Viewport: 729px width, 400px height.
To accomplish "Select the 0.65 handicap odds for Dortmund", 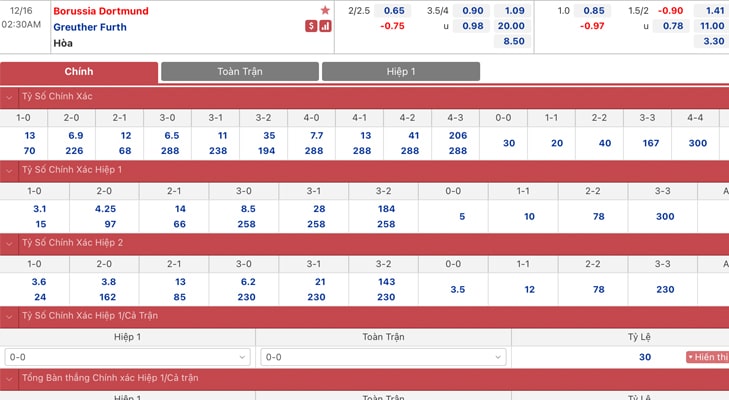I will pyautogui.click(x=394, y=11).
